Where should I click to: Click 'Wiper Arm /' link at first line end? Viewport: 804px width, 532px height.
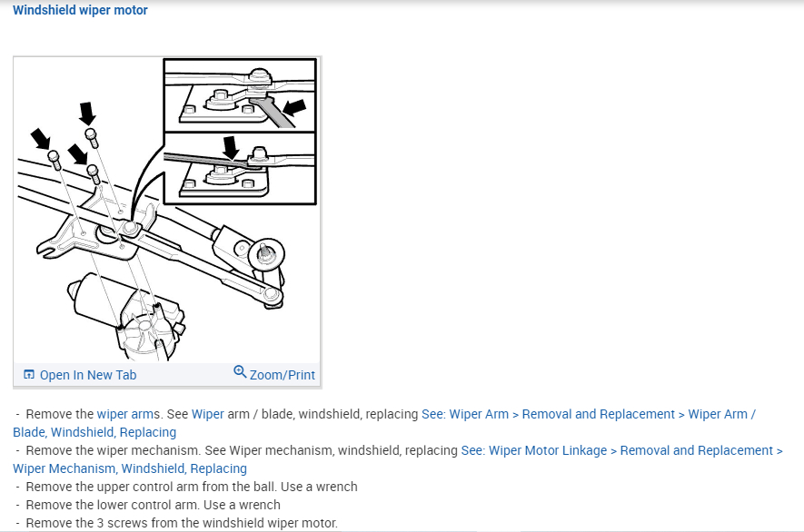point(722,414)
